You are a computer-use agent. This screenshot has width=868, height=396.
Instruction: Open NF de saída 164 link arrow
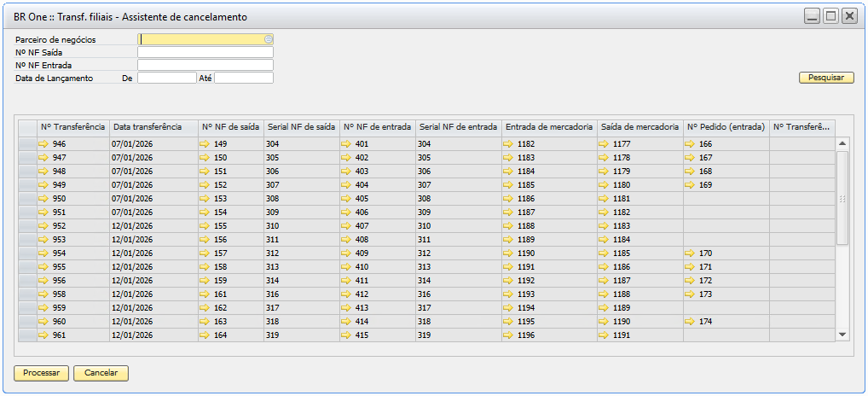pos(204,335)
